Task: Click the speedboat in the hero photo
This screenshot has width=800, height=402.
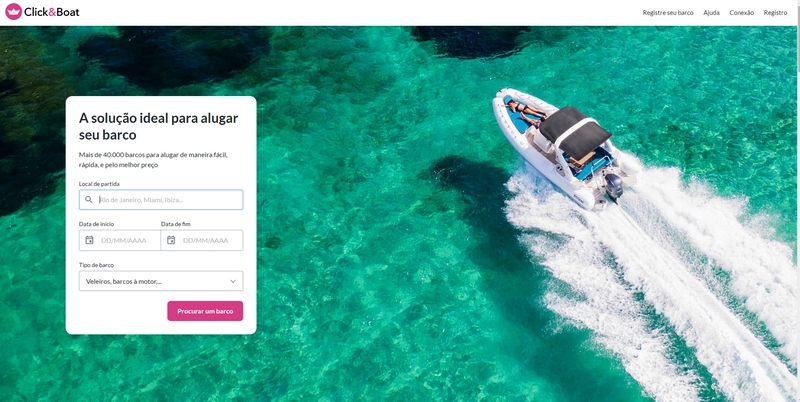Action: point(565,149)
